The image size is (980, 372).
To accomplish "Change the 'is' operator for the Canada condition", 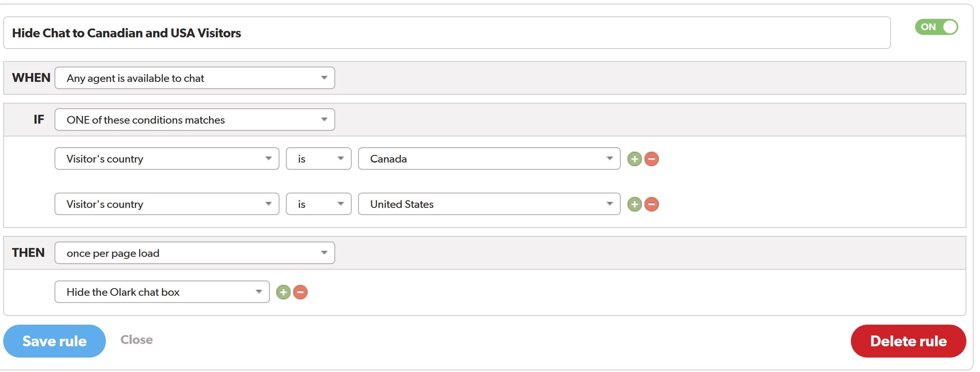I will [x=318, y=159].
